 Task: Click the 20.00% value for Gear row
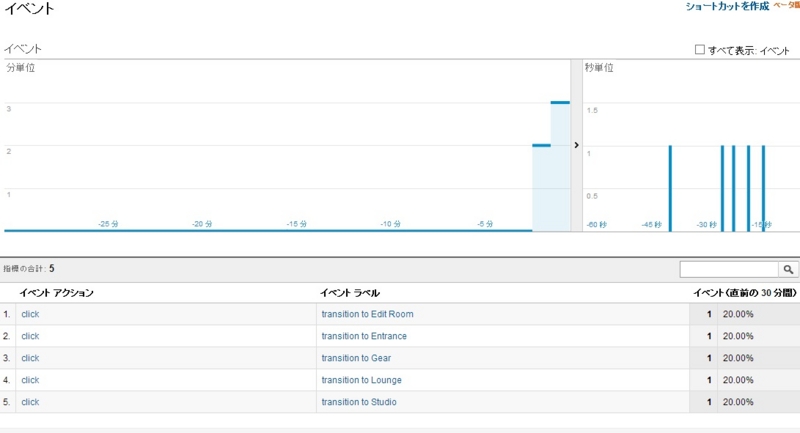(x=738, y=358)
